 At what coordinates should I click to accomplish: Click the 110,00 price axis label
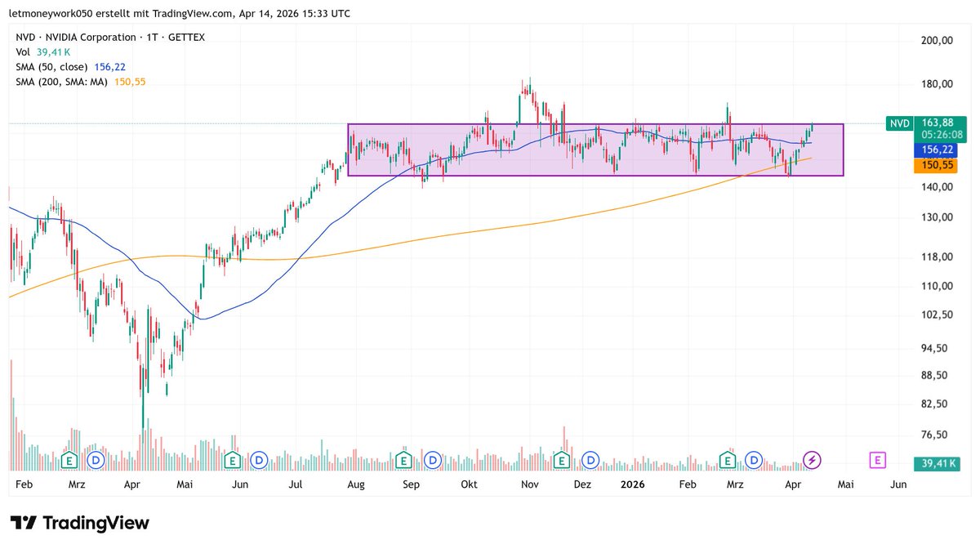[937, 287]
